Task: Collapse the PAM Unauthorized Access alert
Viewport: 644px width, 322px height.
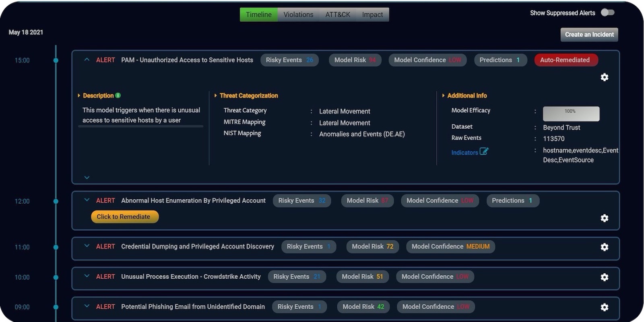Action: pyautogui.click(x=87, y=60)
